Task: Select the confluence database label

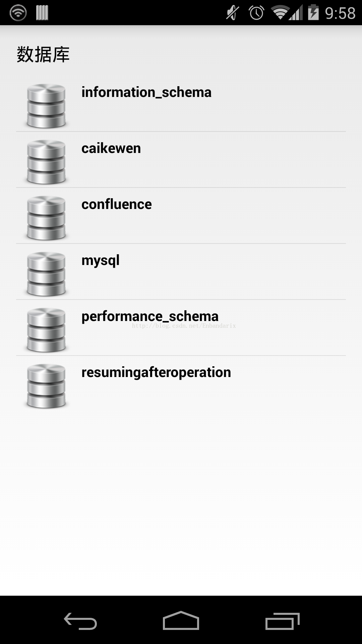Action: [x=117, y=204]
